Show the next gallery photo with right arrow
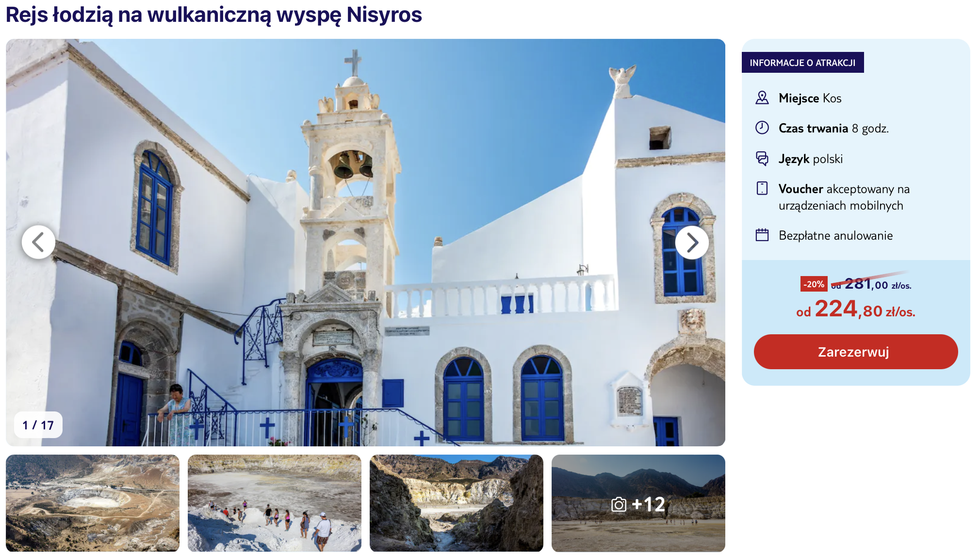The image size is (980, 556). click(692, 242)
